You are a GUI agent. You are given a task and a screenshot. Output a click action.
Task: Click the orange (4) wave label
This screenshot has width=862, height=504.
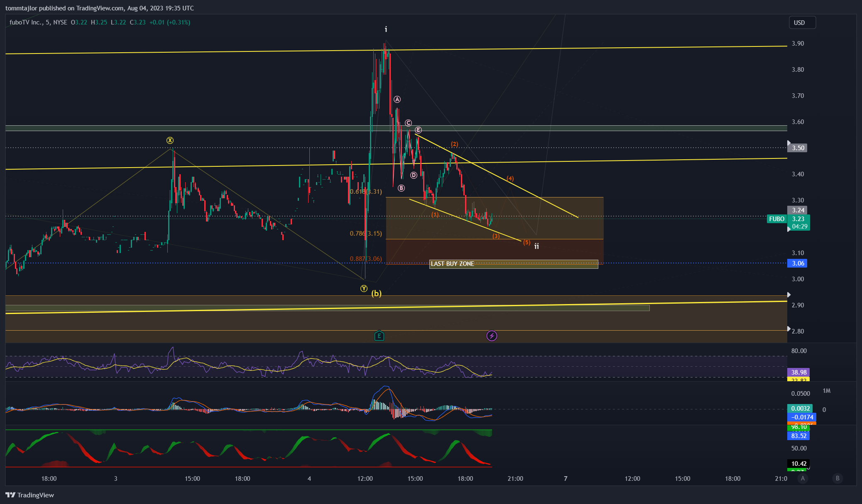coord(510,178)
